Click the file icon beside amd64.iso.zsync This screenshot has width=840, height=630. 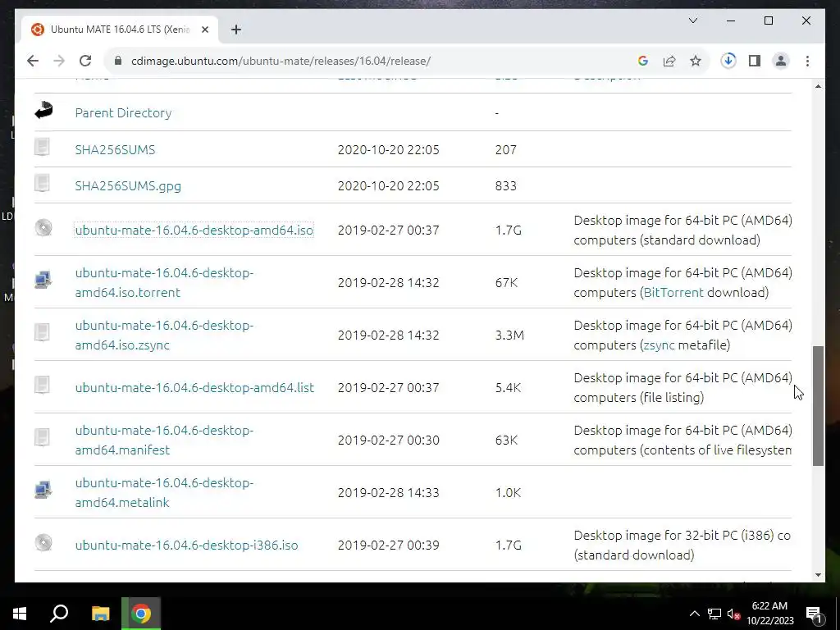point(43,332)
